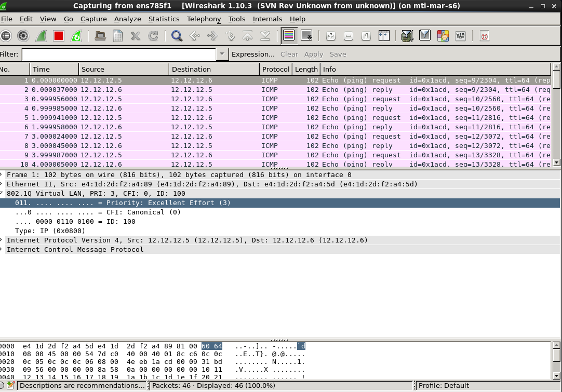Open the Go menu
Image resolution: width=562 pixels, height=392 pixels.
[x=69, y=19]
